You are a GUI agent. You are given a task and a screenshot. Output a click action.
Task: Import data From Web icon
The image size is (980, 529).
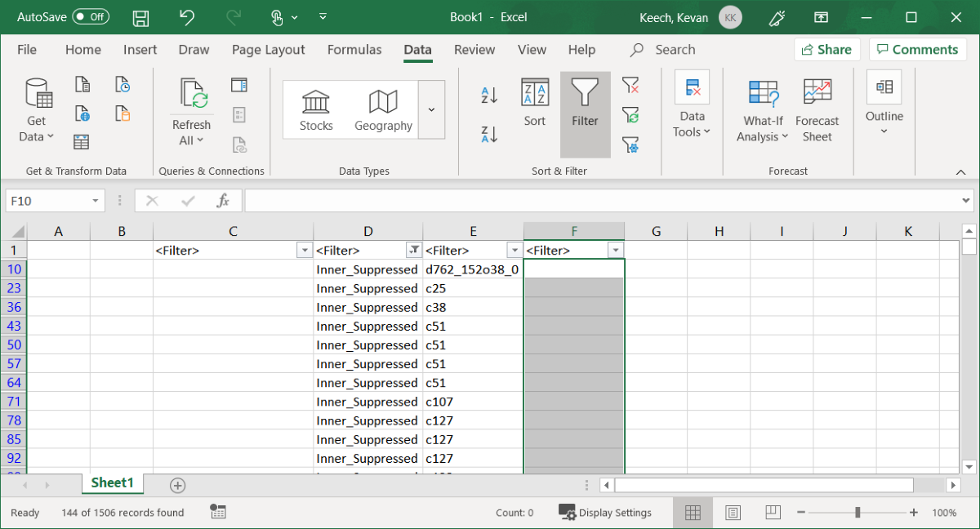pos(82,113)
